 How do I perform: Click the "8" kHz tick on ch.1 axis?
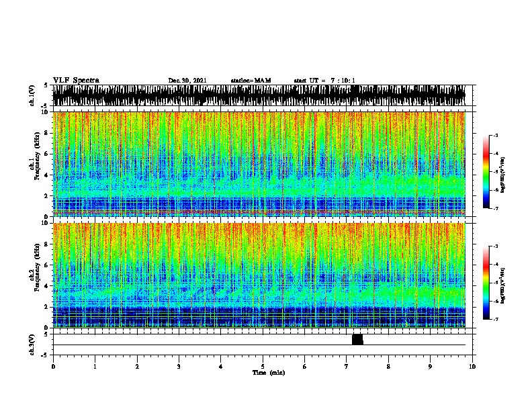[47, 133]
